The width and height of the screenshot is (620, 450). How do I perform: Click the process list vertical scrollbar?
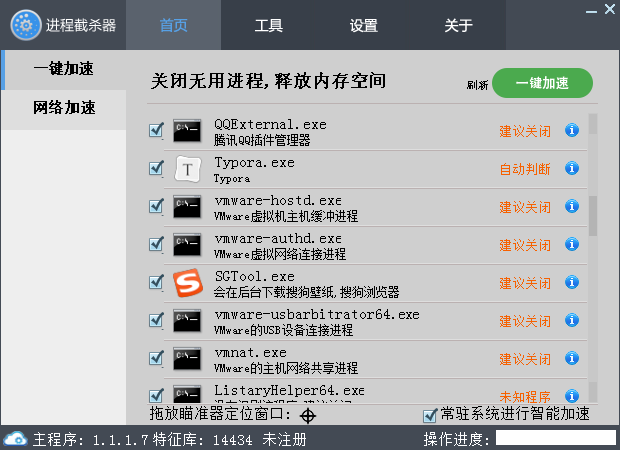(593, 215)
